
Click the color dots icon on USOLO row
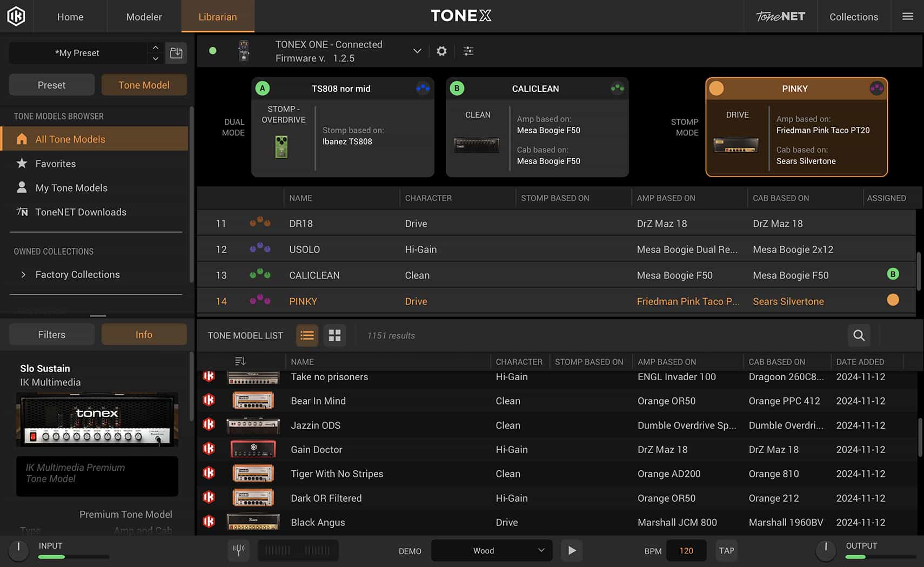[x=260, y=248]
